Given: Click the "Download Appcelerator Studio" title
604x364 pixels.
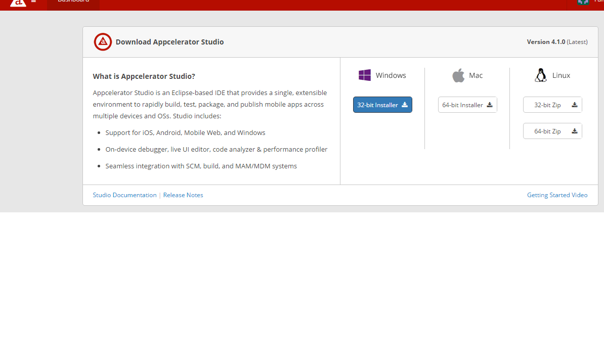Looking at the screenshot, I should click(x=169, y=42).
